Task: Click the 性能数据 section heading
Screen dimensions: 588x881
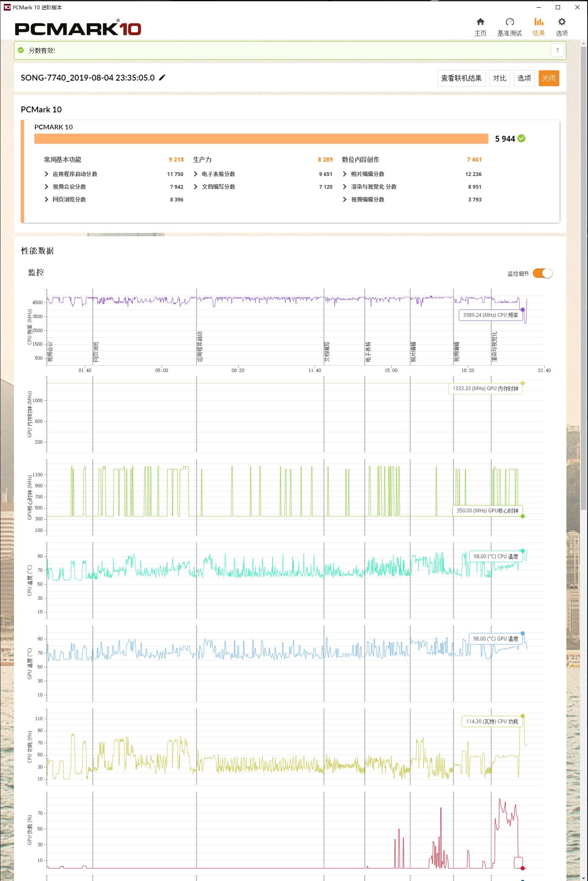Action: (x=37, y=251)
